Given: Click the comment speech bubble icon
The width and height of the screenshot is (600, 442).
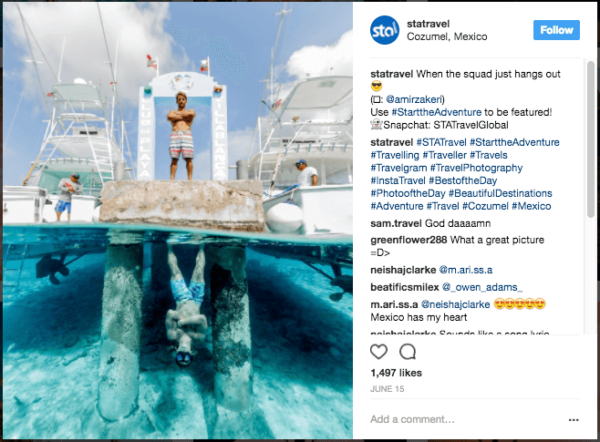Looking at the screenshot, I should [x=408, y=352].
